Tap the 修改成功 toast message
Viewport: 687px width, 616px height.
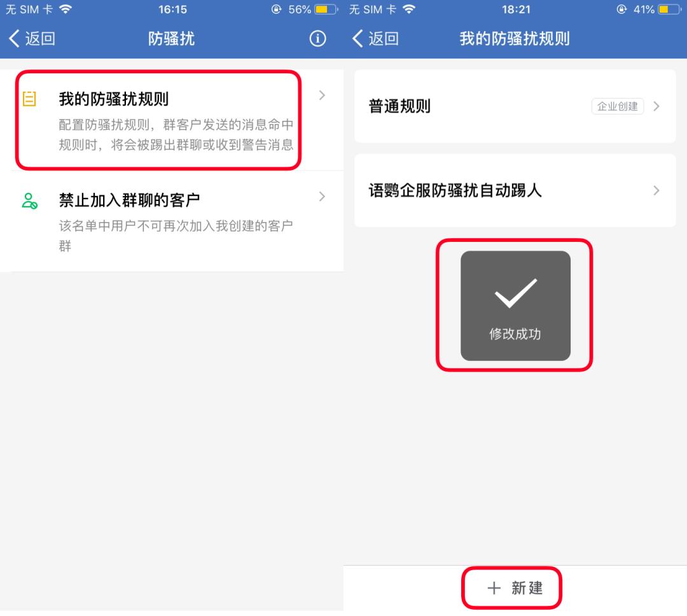click(x=516, y=306)
